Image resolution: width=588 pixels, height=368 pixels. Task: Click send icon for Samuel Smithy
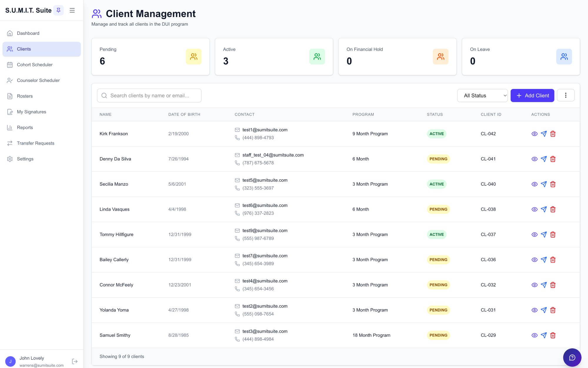tap(544, 335)
